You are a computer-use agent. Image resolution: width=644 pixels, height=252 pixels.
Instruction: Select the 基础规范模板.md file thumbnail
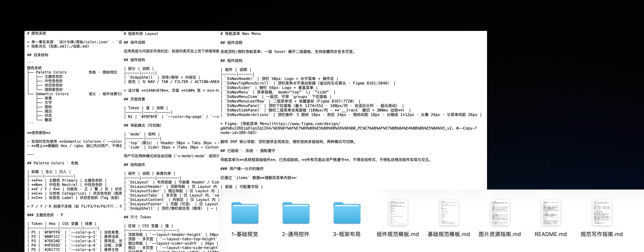pyautogui.click(x=449, y=213)
